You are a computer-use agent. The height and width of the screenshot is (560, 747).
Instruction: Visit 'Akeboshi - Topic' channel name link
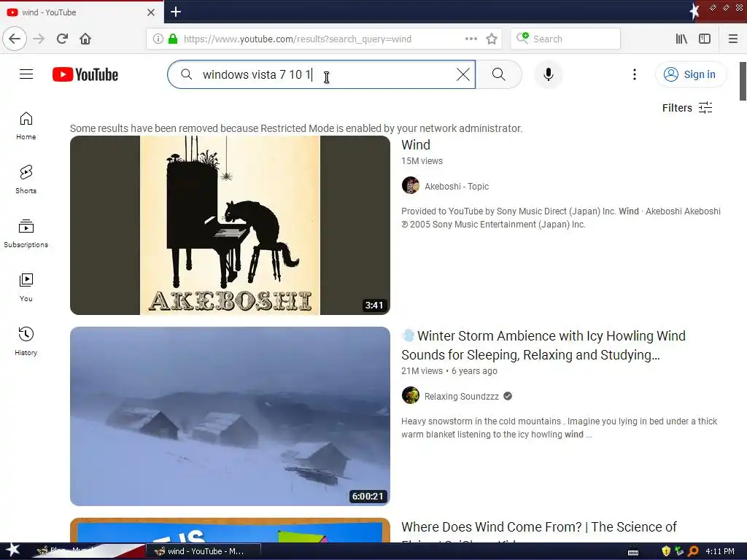point(457,186)
